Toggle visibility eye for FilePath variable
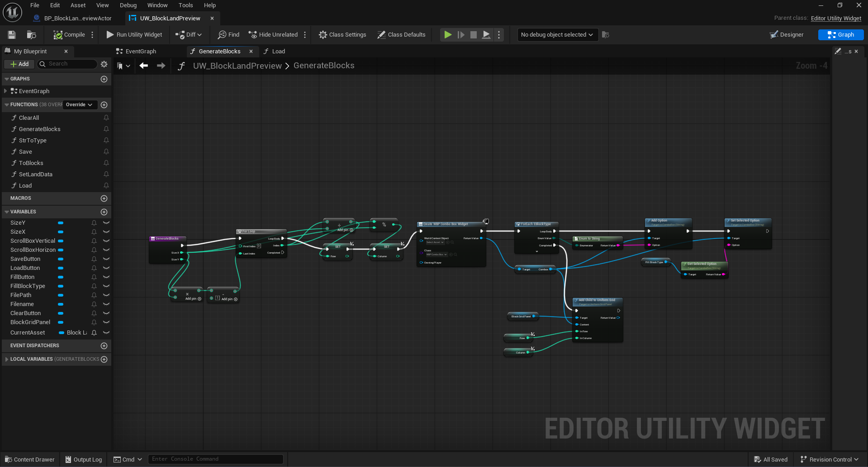Screen dimensions: 868x467 (106, 295)
